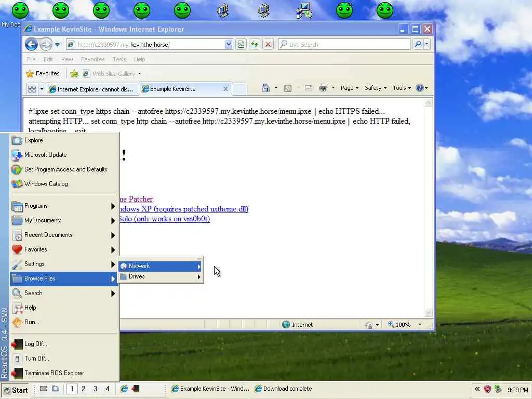Expand the address bar URL history dropdown
This screenshot has height=399, width=532.
[229, 45]
